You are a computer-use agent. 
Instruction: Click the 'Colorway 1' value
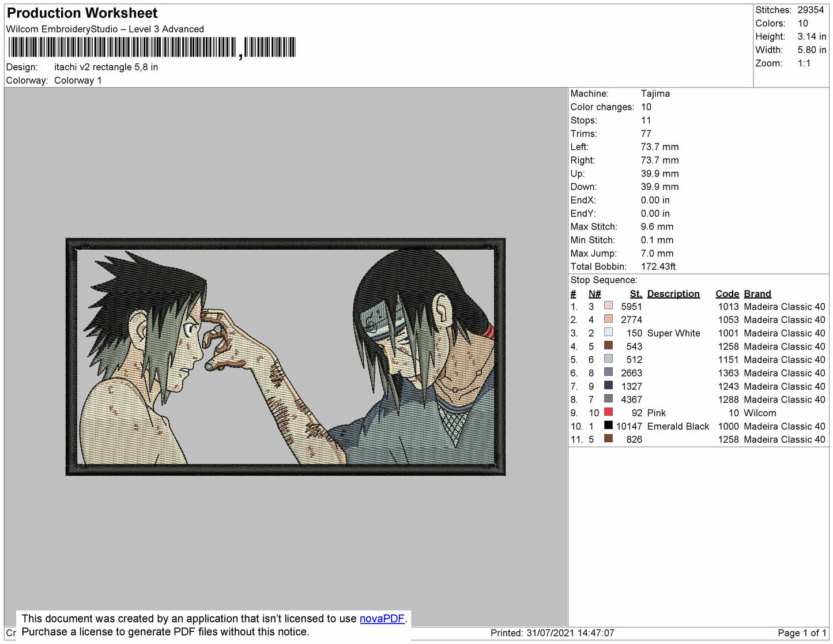[78, 81]
